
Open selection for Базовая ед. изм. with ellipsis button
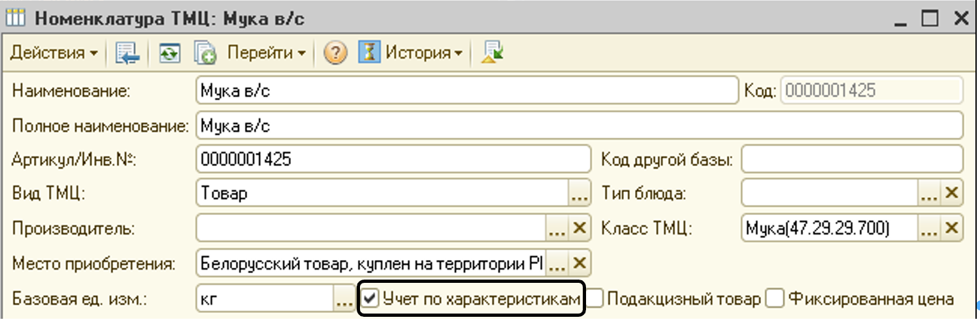(344, 299)
